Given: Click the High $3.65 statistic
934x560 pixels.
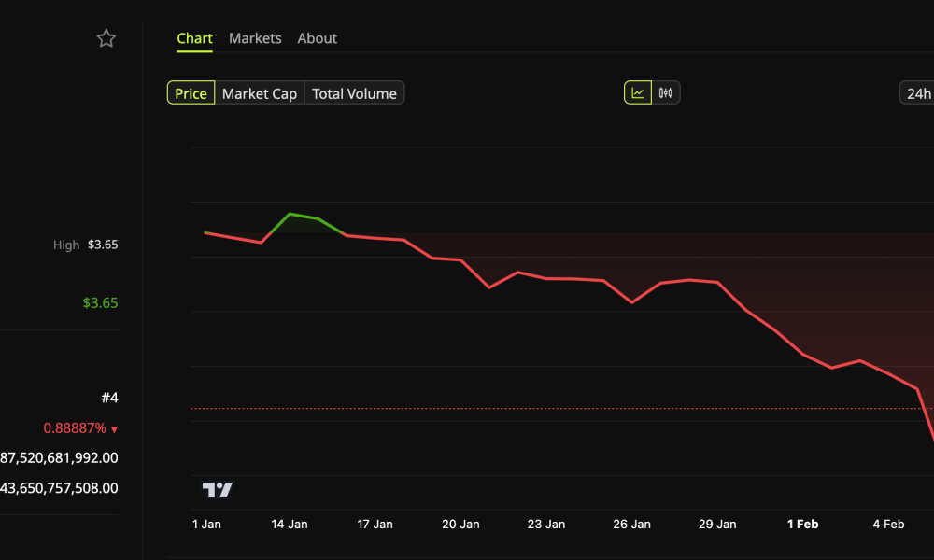Looking at the screenshot, I should pos(86,245).
